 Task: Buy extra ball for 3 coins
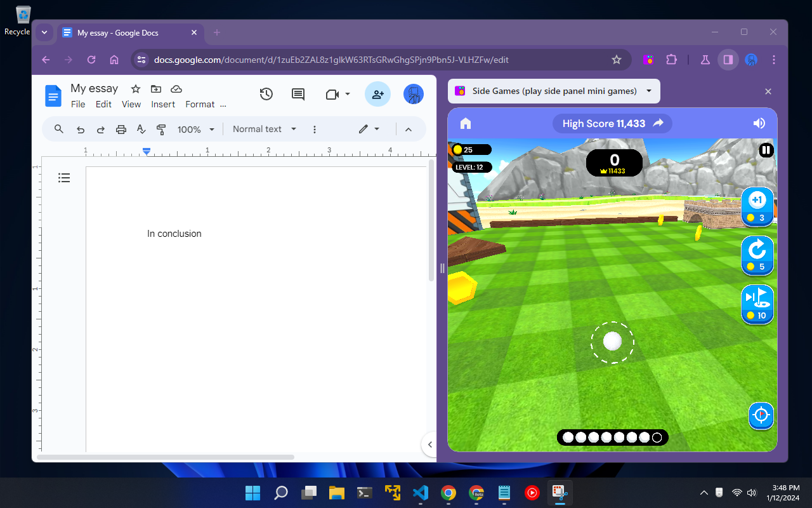pos(757,206)
